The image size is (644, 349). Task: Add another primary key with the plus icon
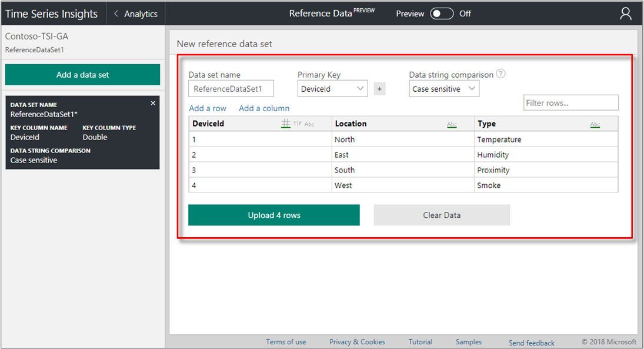(380, 88)
